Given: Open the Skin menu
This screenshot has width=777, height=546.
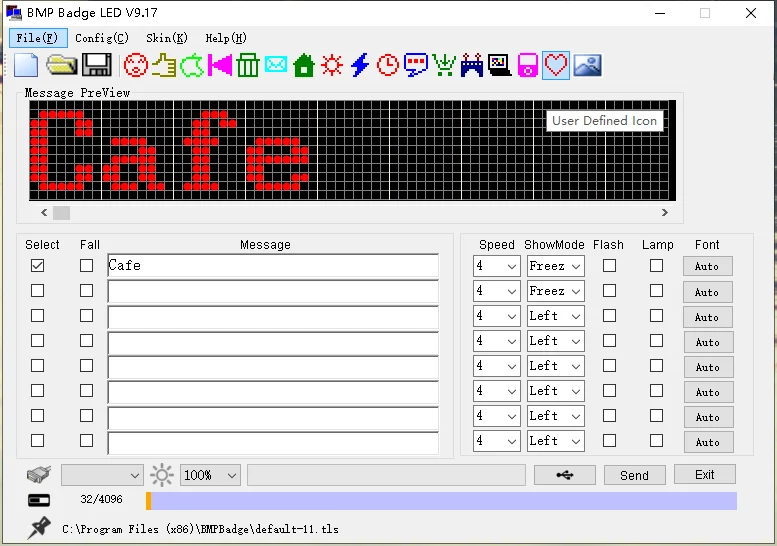Looking at the screenshot, I should (x=166, y=38).
